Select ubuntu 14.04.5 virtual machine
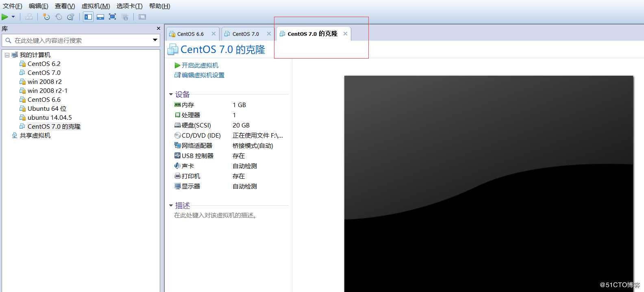Viewport: 644px width, 292px height. tap(50, 118)
